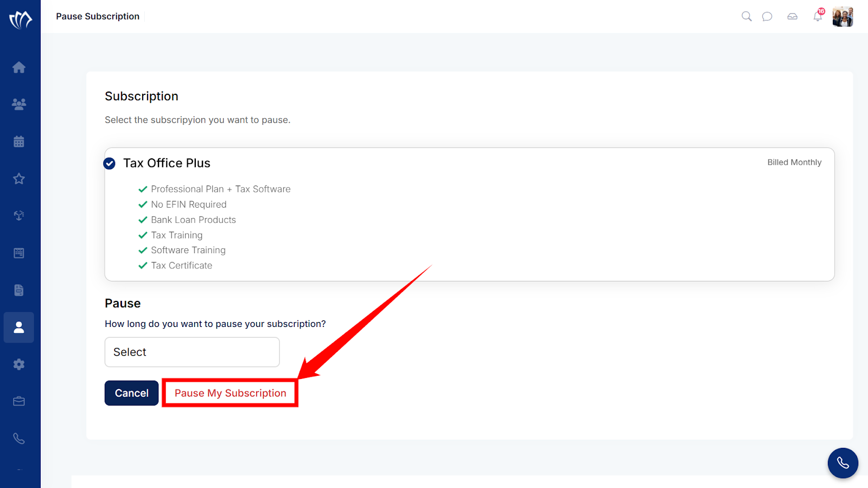Open the pause duration Select dropdown
868x488 pixels.
(192, 352)
